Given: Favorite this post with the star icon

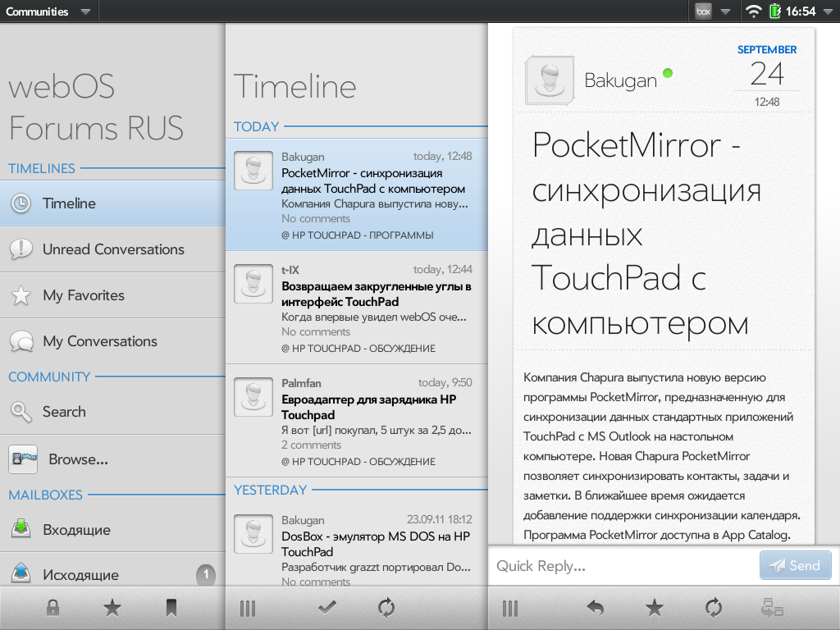Looking at the screenshot, I should 654,608.
